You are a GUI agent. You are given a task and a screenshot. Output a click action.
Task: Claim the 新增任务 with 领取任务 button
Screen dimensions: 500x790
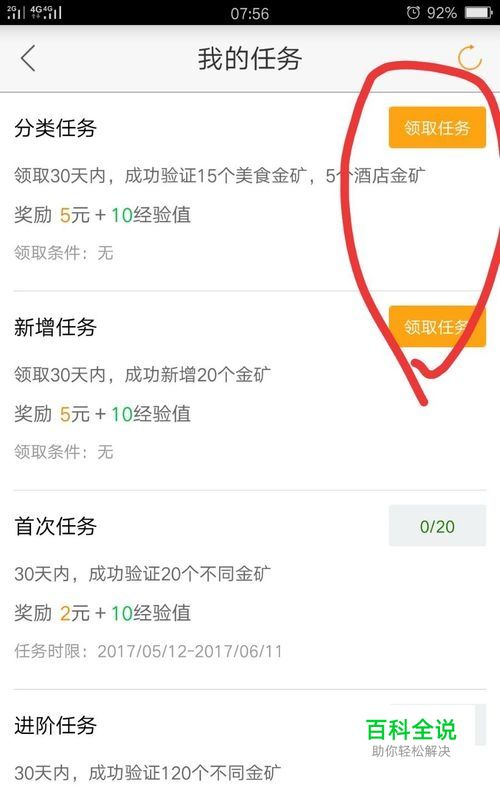pyautogui.click(x=437, y=326)
